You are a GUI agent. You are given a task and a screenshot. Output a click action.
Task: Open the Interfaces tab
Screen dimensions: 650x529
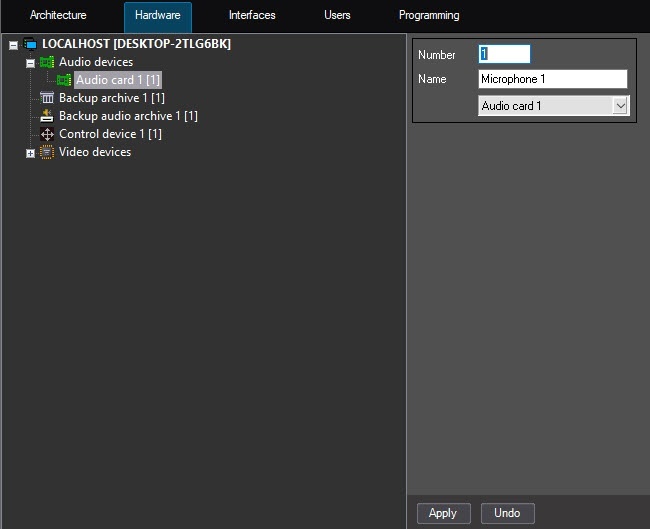point(252,15)
